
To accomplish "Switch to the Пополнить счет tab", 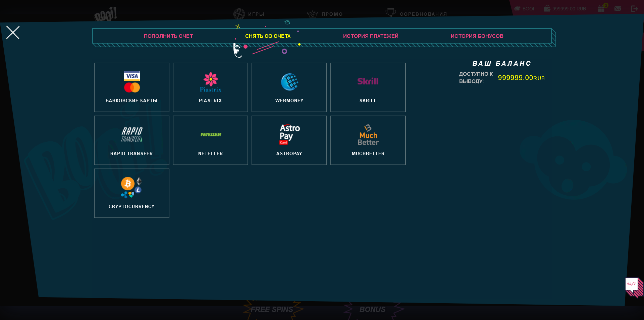I will click(168, 36).
